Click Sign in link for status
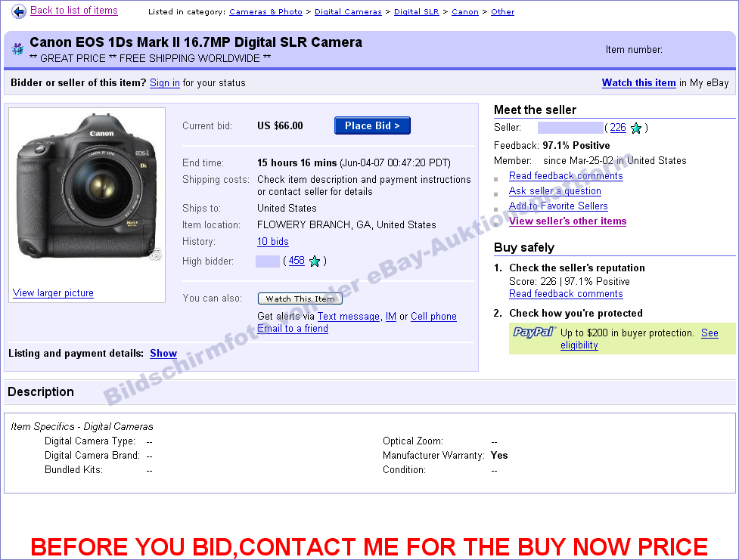Viewport: 739px width, 560px height. coord(164,83)
